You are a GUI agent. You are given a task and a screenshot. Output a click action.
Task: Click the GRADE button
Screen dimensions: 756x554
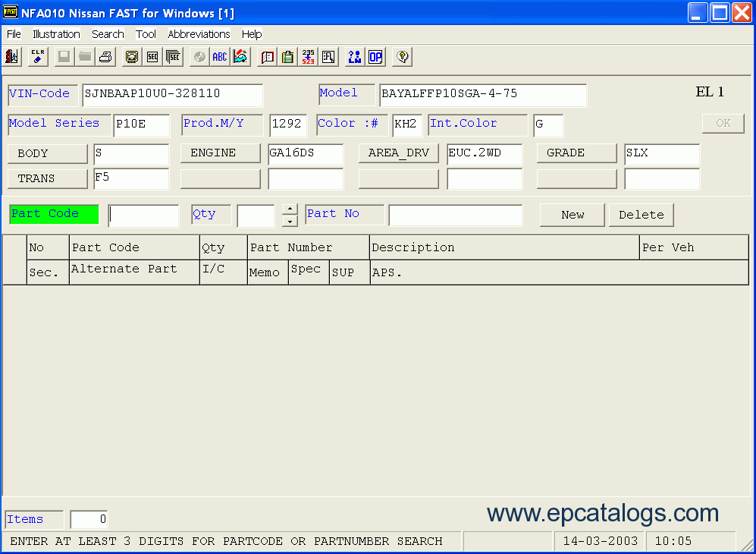[x=576, y=153]
